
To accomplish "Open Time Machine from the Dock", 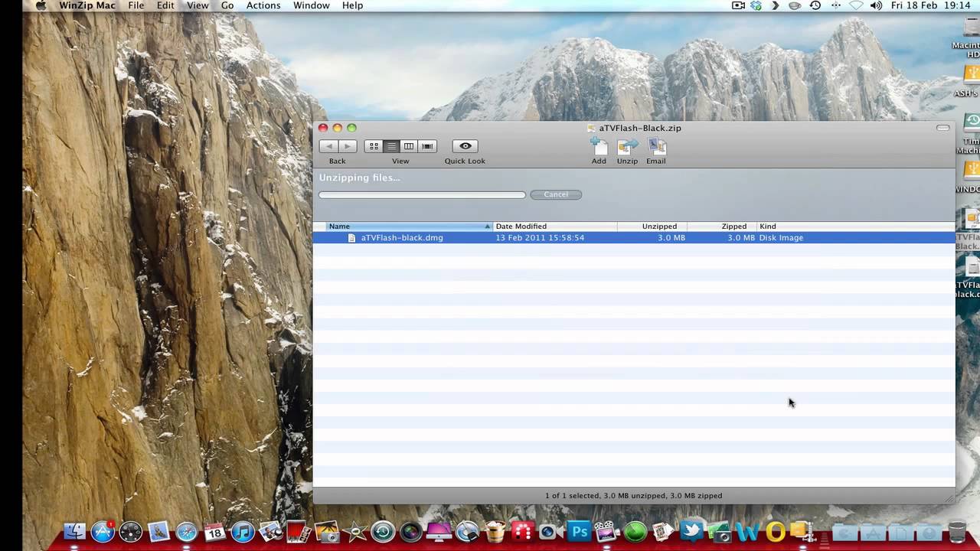I will click(x=383, y=532).
